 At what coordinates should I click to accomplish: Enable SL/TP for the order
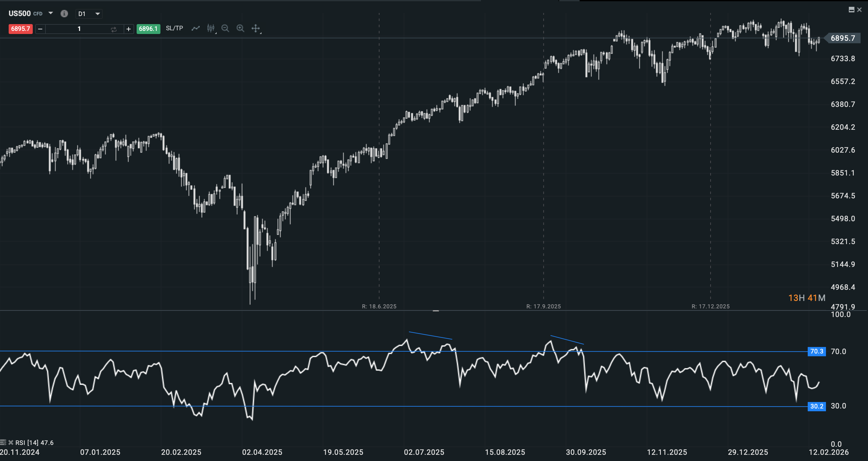pos(174,28)
